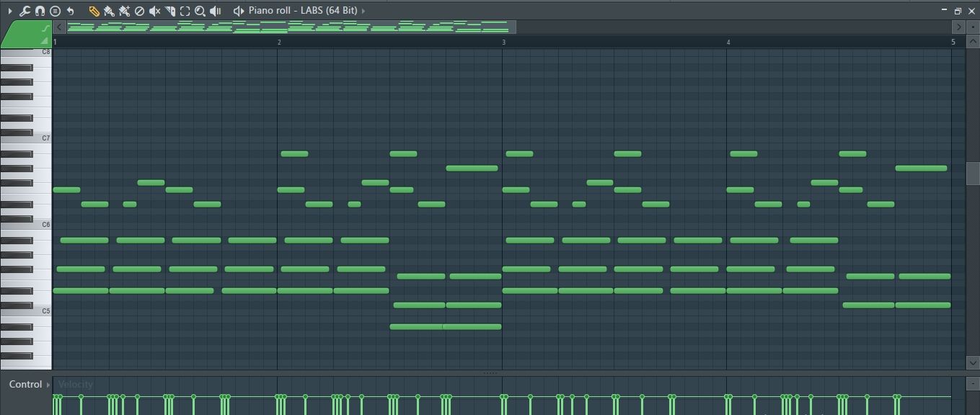Click the vertical scrollbar thumb

[973, 174]
